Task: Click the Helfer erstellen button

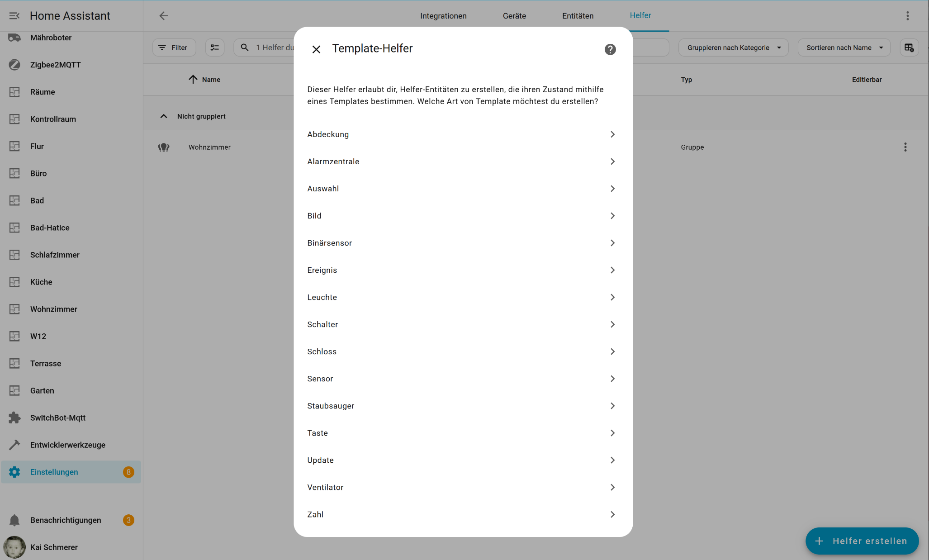Action: click(862, 541)
